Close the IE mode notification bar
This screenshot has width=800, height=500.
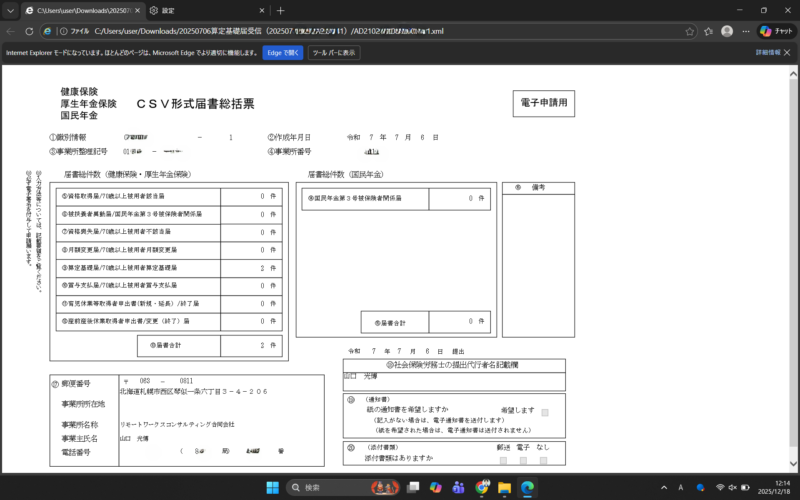(787, 53)
